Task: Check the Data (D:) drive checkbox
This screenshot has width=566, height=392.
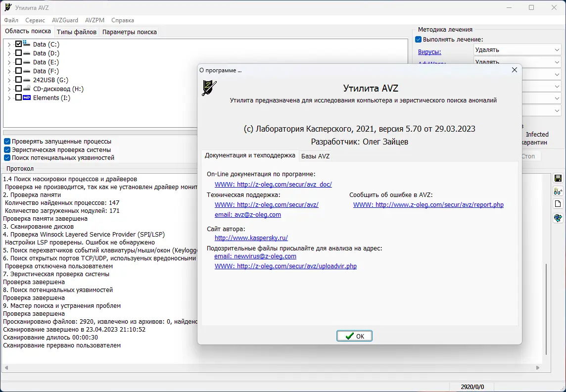Action: click(18, 53)
